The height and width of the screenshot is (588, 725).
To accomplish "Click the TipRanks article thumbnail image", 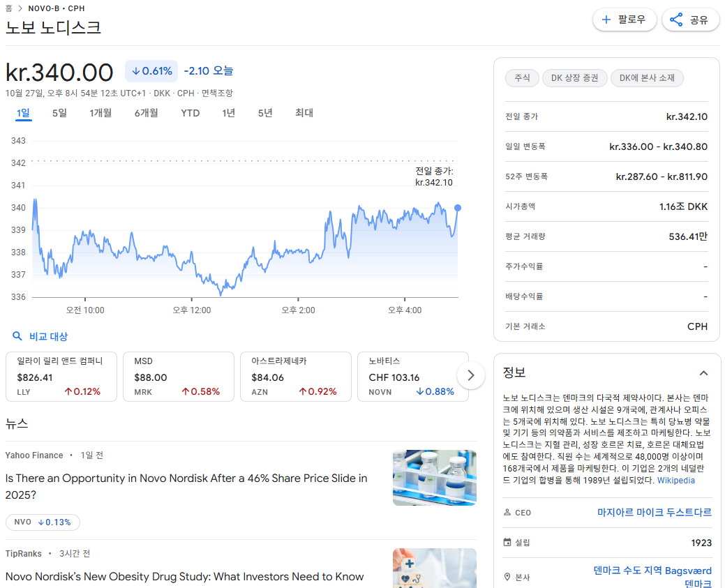I will (x=434, y=568).
